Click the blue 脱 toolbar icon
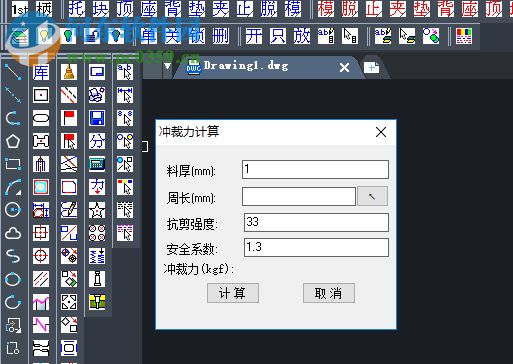 coord(269,9)
